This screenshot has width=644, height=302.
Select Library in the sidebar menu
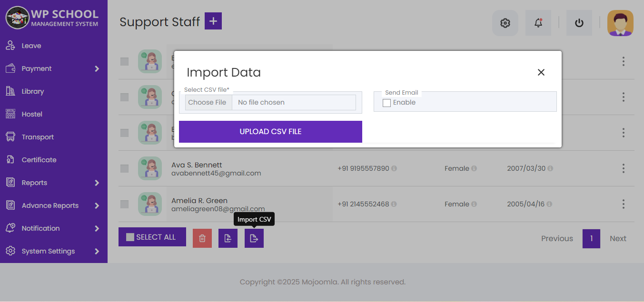(x=33, y=91)
